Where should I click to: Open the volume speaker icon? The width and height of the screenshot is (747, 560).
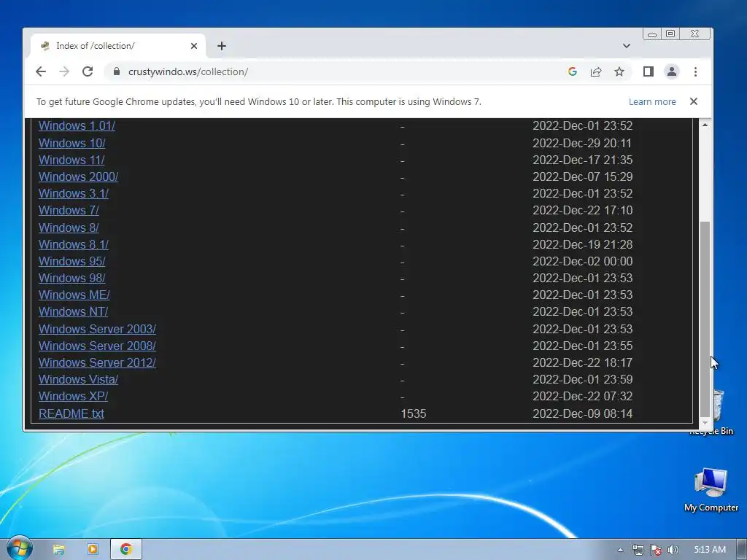click(x=673, y=550)
